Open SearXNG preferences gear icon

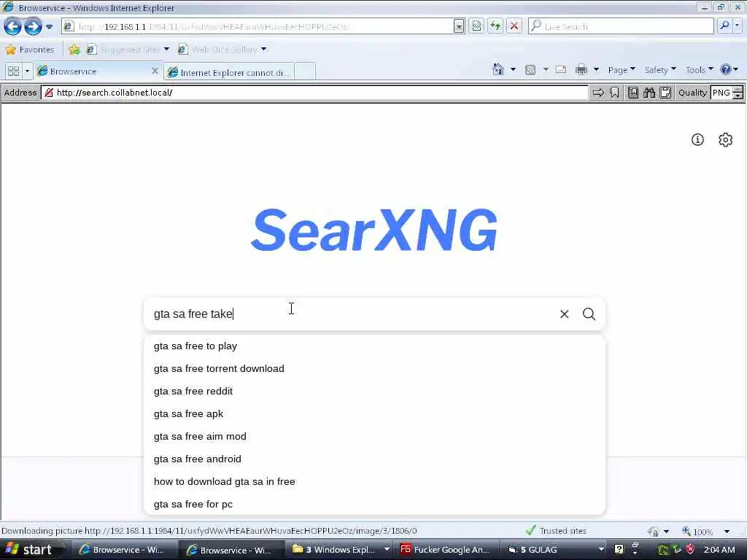point(726,139)
